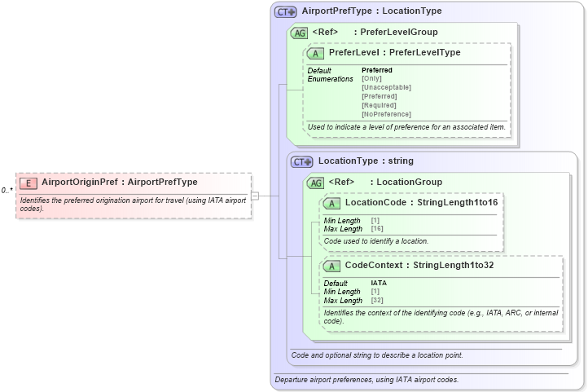Click the <Ref> : PreferLevelGroup label
Screen dimensions: 588x392
[x=375, y=32]
